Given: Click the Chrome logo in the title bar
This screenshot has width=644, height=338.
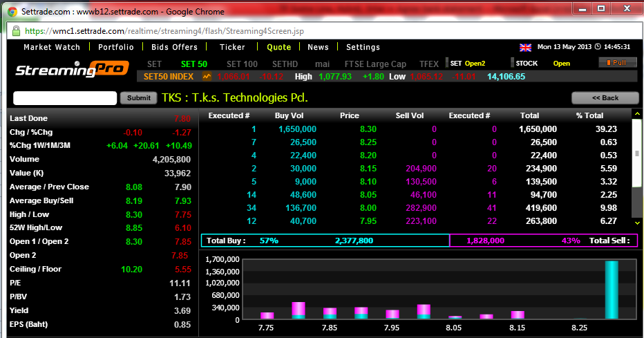Looking at the screenshot, I should click(12, 12).
